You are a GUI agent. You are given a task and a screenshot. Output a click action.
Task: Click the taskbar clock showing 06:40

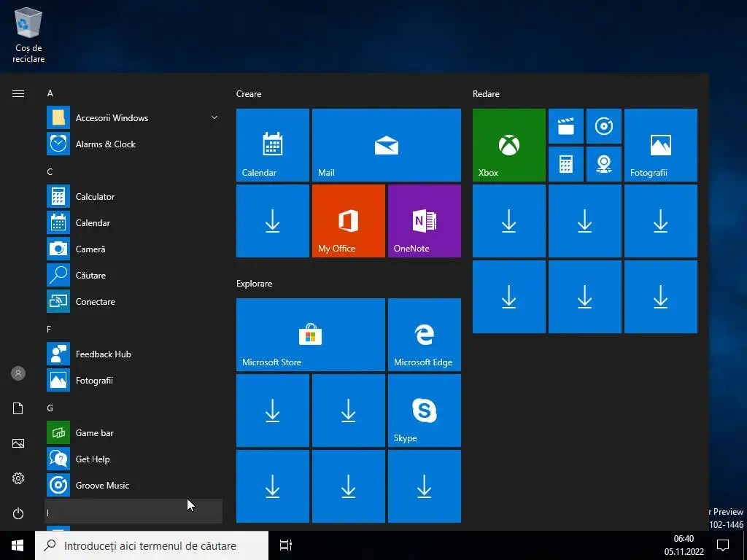[684, 545]
